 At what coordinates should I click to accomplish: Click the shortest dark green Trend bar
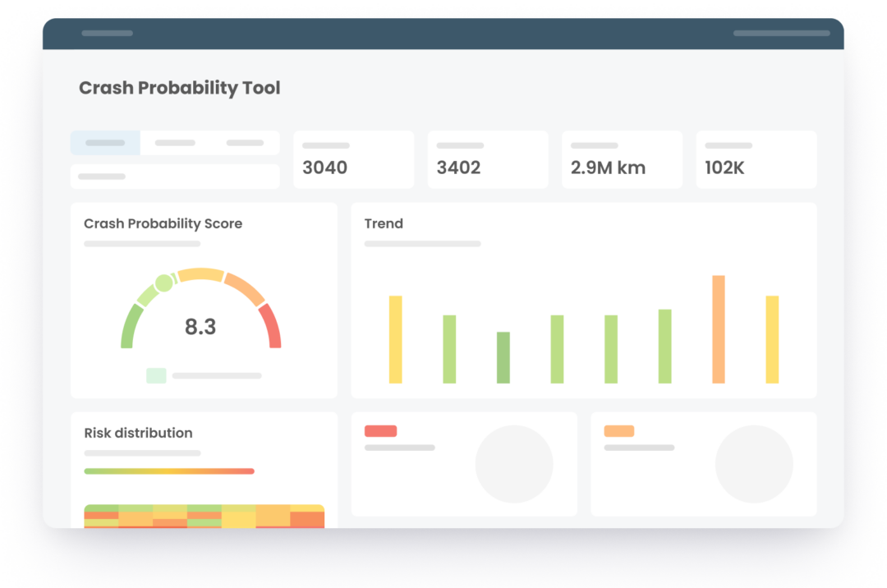pyautogui.click(x=503, y=357)
